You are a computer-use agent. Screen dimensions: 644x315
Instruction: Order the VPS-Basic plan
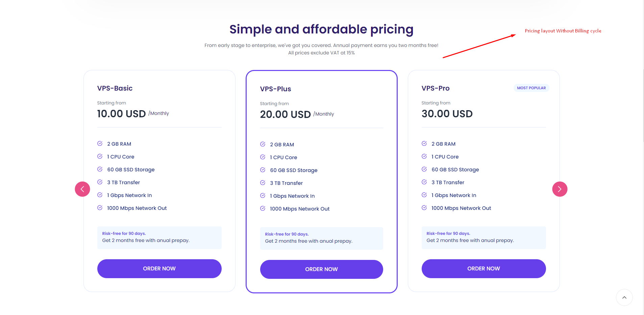pyautogui.click(x=159, y=269)
